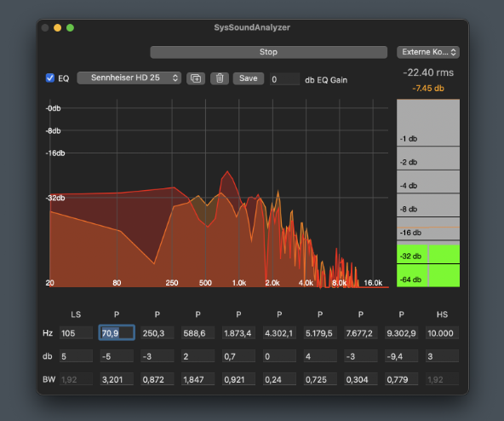Click the db EQ Gain input field
Image resolution: width=504 pixels, height=421 pixels.
284,79
